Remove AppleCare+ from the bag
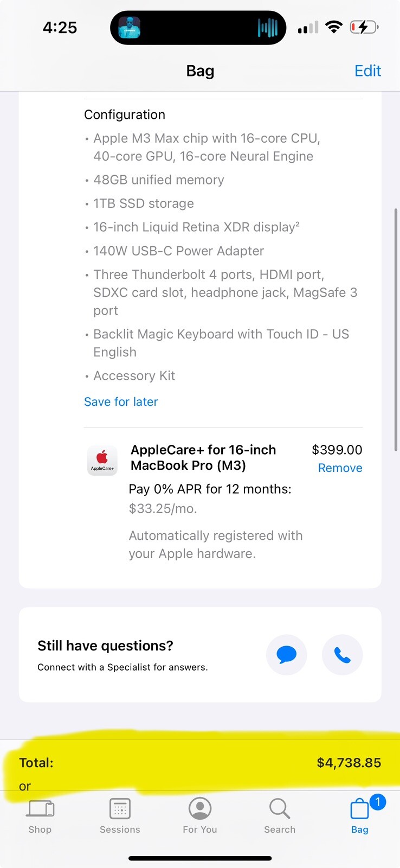Image resolution: width=400 pixels, height=868 pixels. pyautogui.click(x=340, y=468)
